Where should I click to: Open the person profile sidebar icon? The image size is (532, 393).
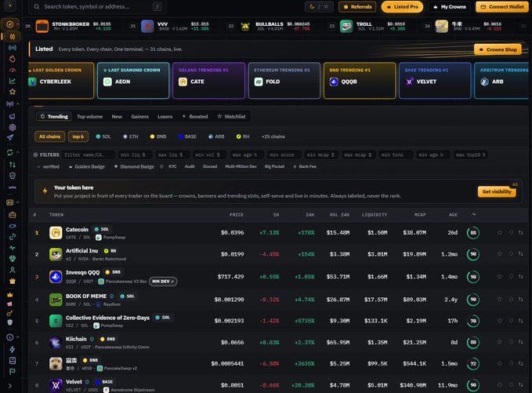coord(13,270)
